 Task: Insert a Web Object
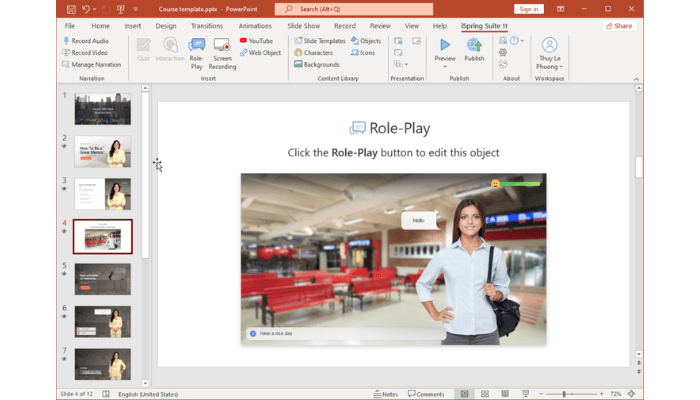click(260, 53)
